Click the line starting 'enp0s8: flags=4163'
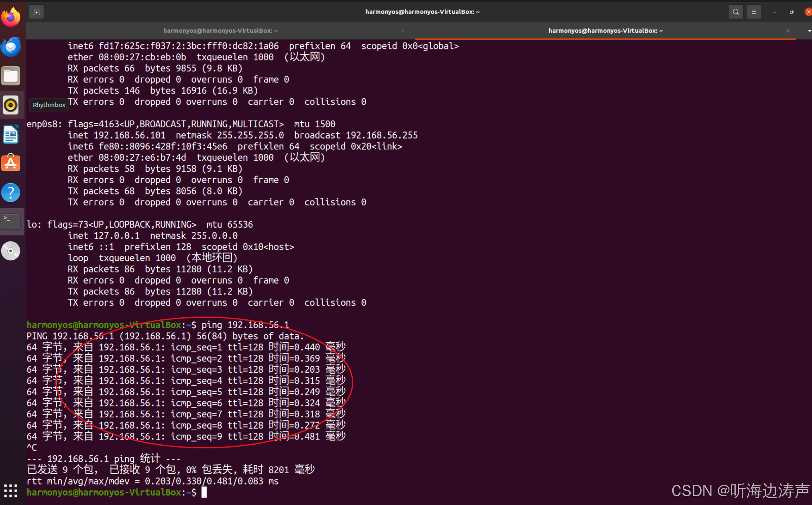This screenshot has width=812, height=505. point(181,124)
